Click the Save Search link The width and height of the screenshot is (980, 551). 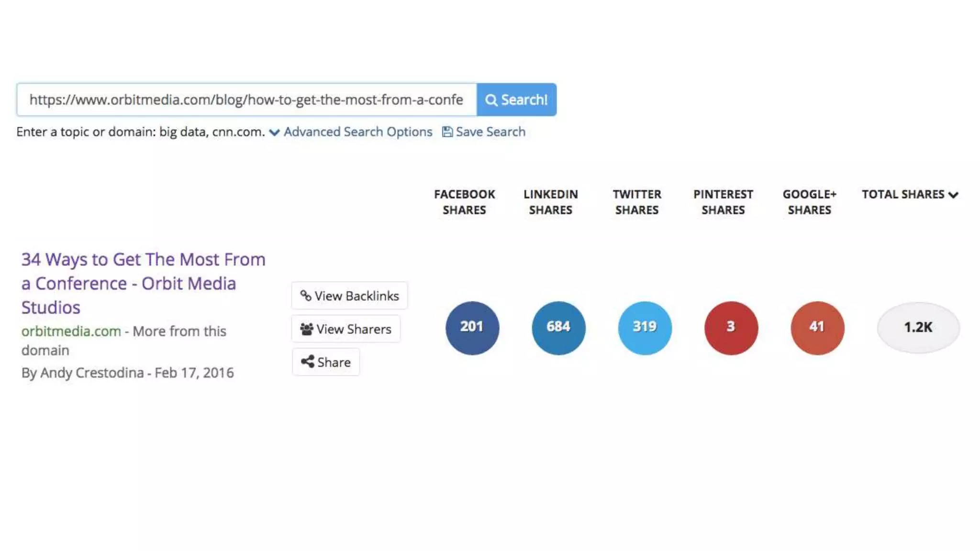pos(490,132)
